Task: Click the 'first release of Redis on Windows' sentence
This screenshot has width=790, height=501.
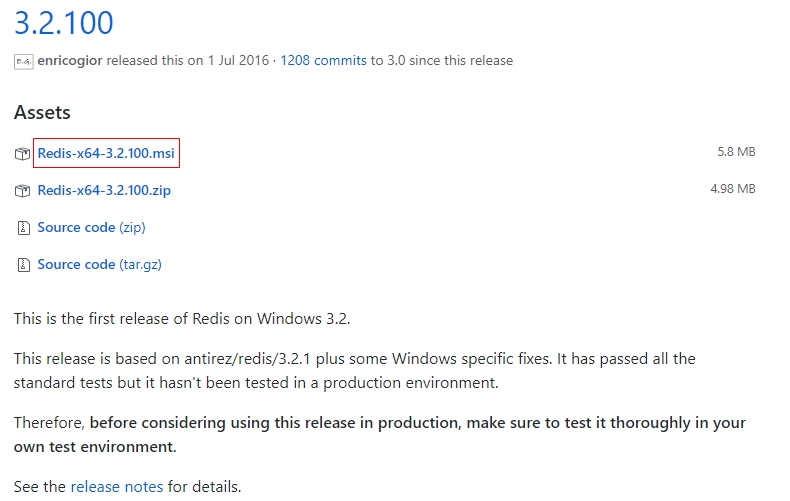Action: 182,319
